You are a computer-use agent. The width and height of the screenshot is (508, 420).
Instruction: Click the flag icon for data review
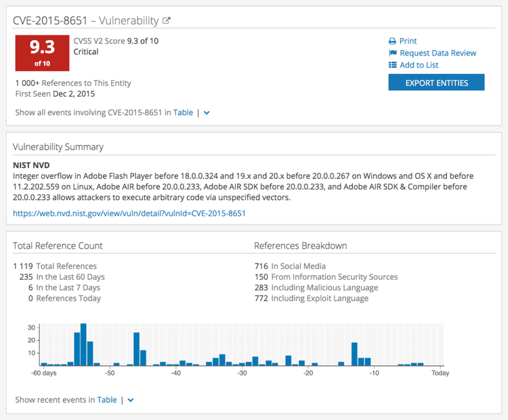point(392,53)
